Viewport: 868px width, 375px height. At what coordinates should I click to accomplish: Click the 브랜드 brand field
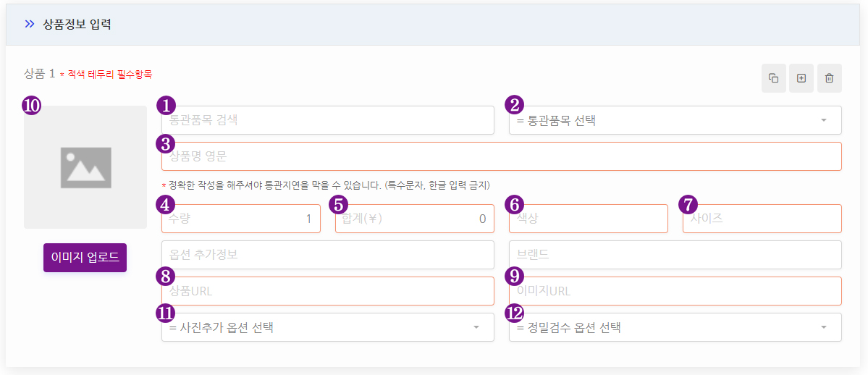675,255
